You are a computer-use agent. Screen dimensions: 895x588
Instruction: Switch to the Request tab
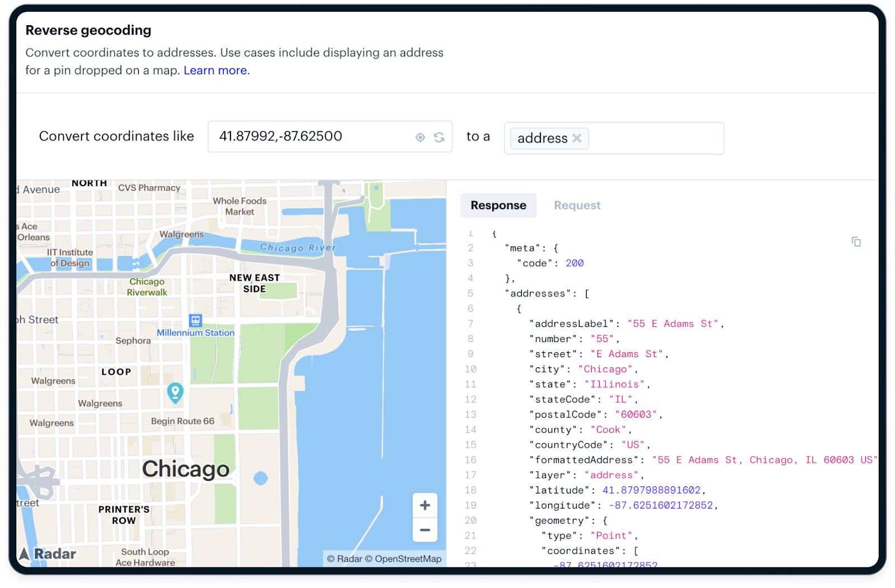pyautogui.click(x=577, y=205)
